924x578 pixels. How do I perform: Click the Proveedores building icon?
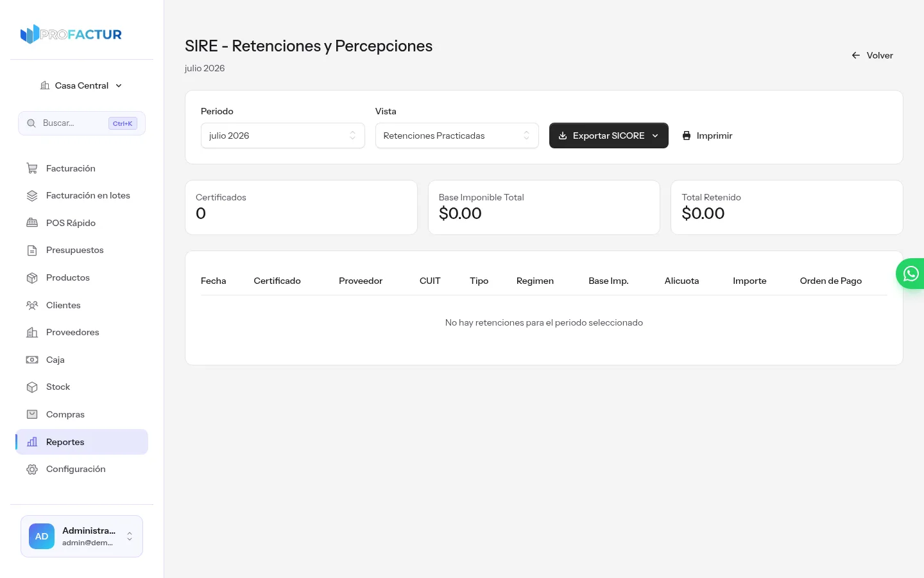coord(32,333)
